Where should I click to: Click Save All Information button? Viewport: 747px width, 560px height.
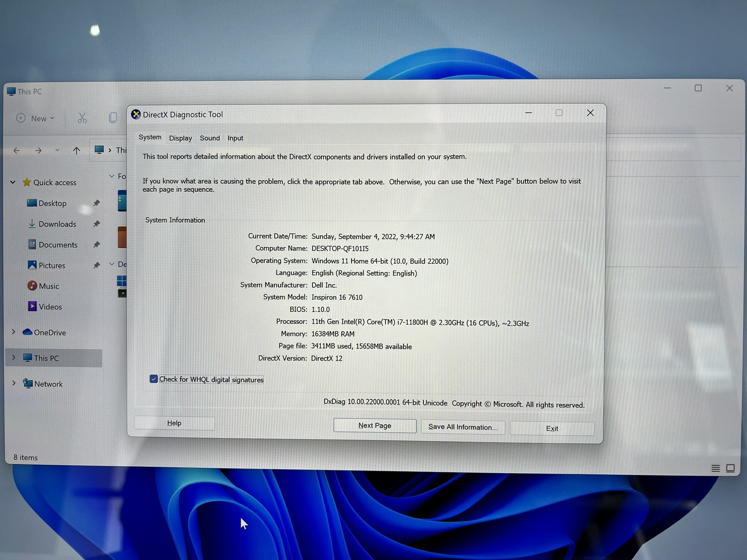462,427
